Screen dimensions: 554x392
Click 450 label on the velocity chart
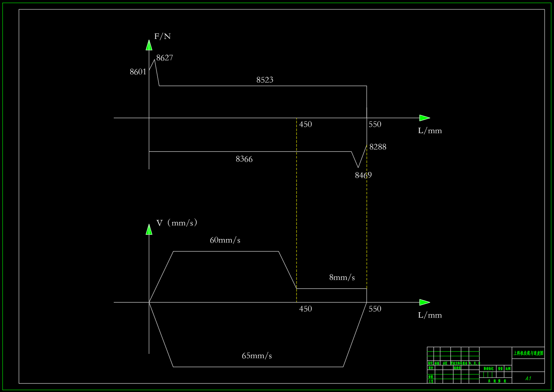[305, 309]
